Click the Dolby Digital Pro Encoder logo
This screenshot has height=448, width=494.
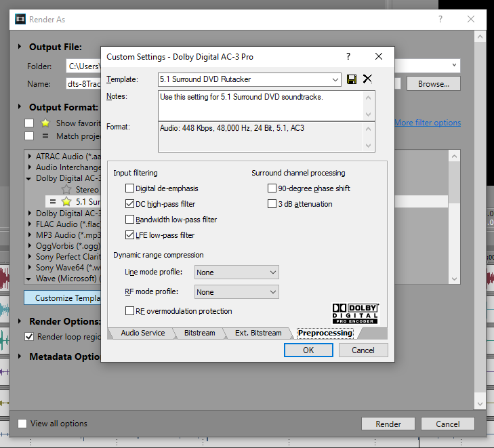point(356,314)
